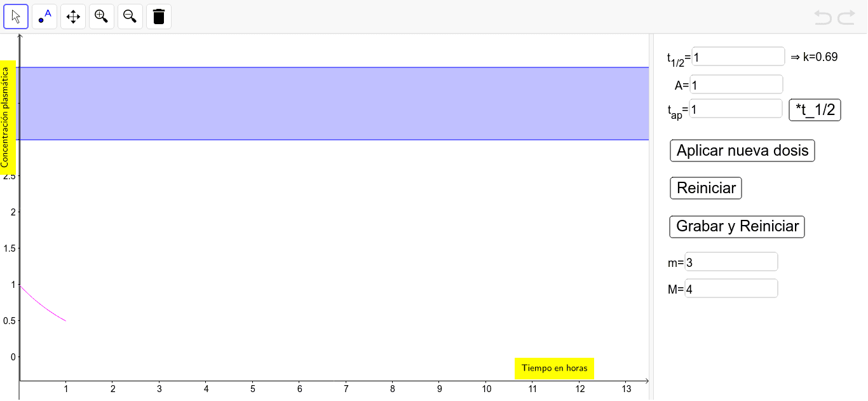
Task: Click the Grabar y Reiniciar button
Action: 737,226
